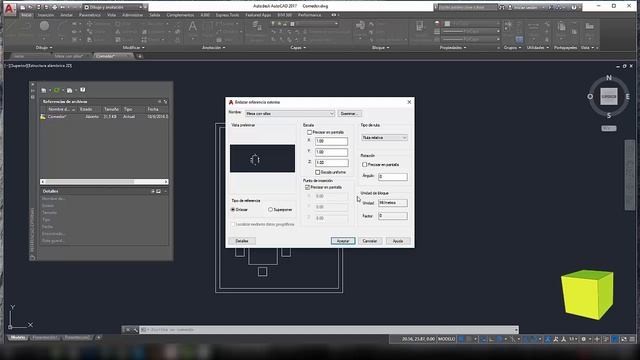Viewport: 640px width, 360px height.
Task: Expand the Bloque panel dropdown
Action: tap(380, 48)
